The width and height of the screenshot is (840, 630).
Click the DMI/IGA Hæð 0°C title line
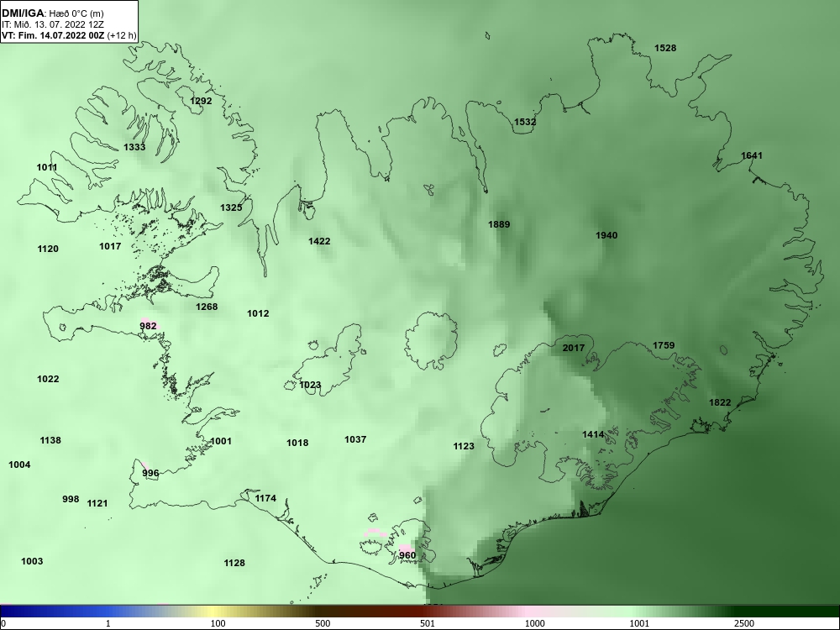click(x=53, y=13)
